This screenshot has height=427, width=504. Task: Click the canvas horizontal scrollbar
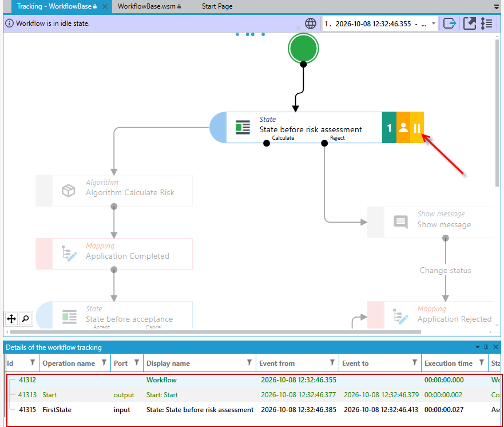tap(215, 332)
